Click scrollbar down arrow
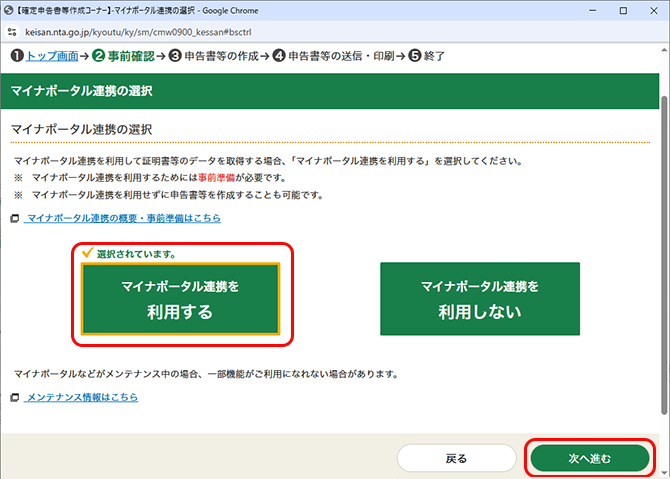Viewport: 670px width, 479px height. pos(664,473)
